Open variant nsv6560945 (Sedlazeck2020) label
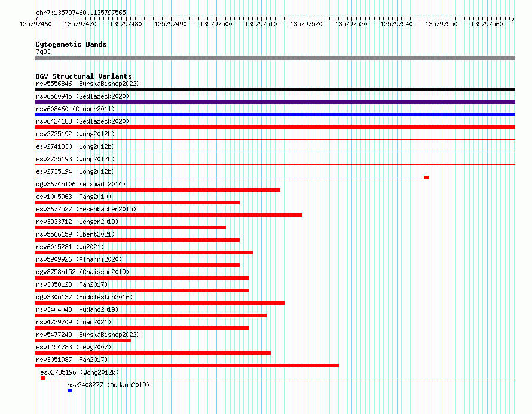 pos(82,96)
